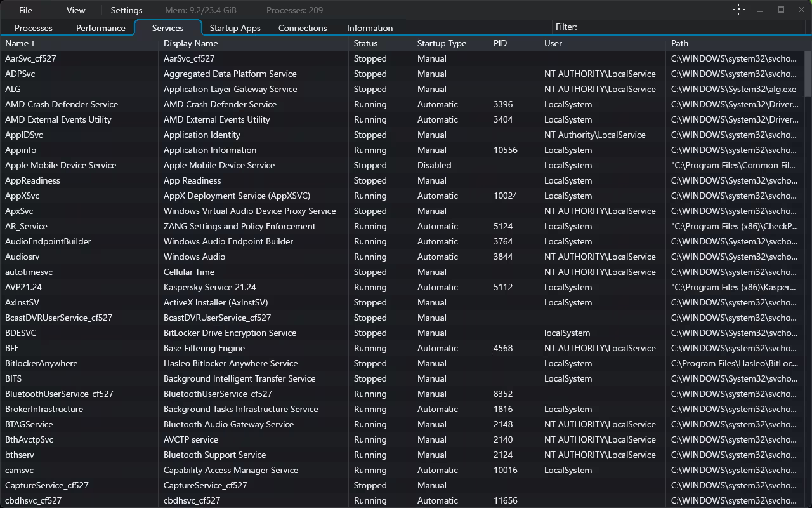The width and height of the screenshot is (812, 508).
Task: Click the Hasleo Bitlocker Anywhere Service name
Action: 231,363
